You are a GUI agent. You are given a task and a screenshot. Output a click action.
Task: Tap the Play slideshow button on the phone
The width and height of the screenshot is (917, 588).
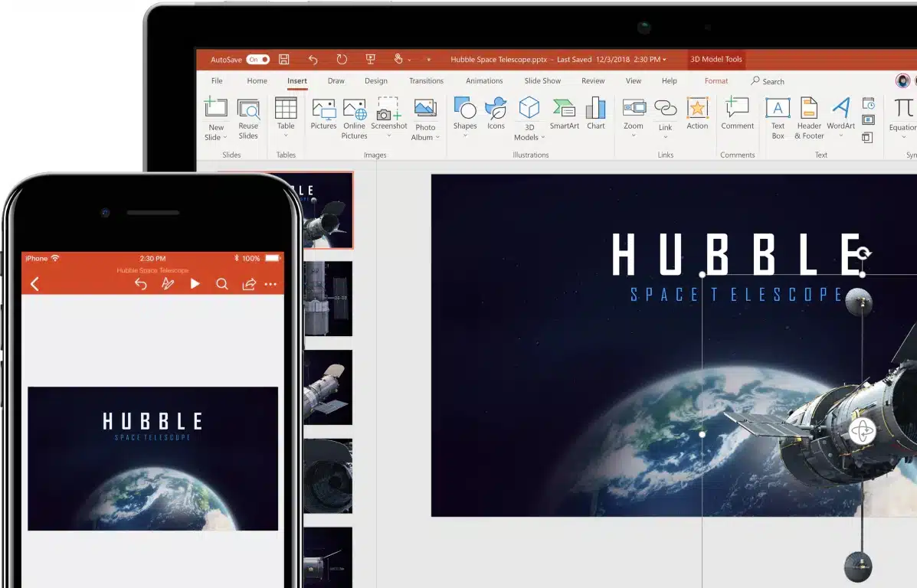(195, 284)
